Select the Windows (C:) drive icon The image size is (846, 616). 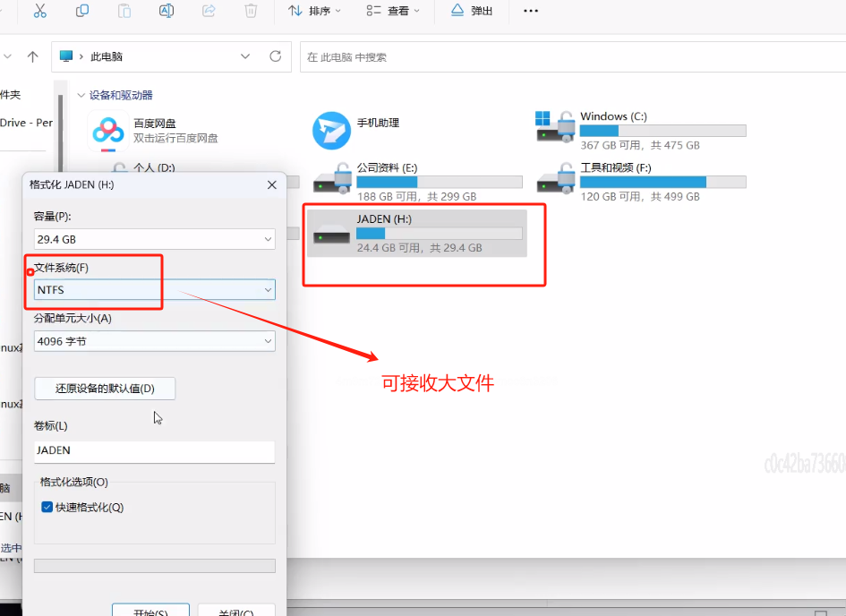coord(555,127)
